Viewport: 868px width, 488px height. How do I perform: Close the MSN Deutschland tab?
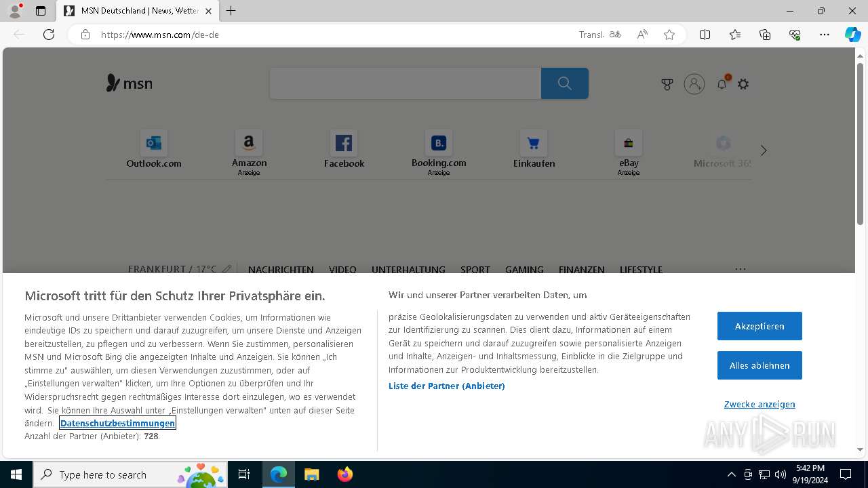[x=208, y=11]
